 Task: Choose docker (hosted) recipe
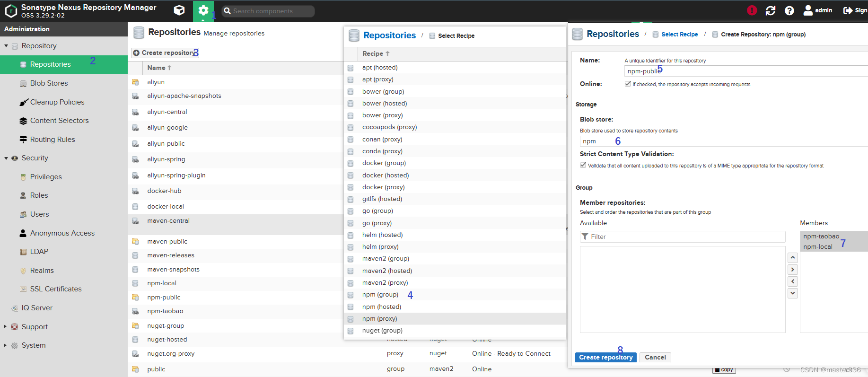pos(386,175)
